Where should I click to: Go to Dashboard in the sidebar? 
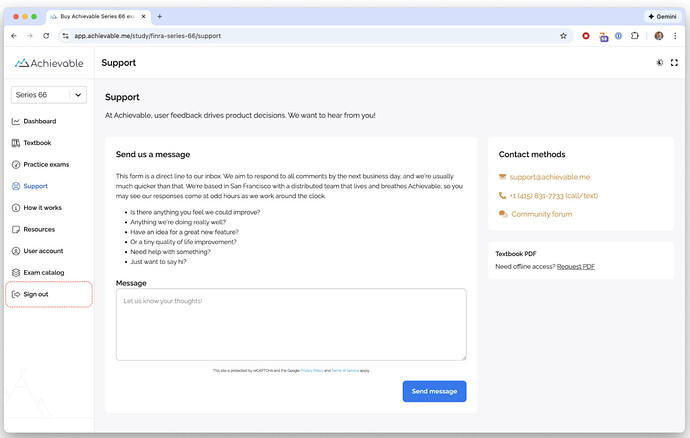(39, 121)
